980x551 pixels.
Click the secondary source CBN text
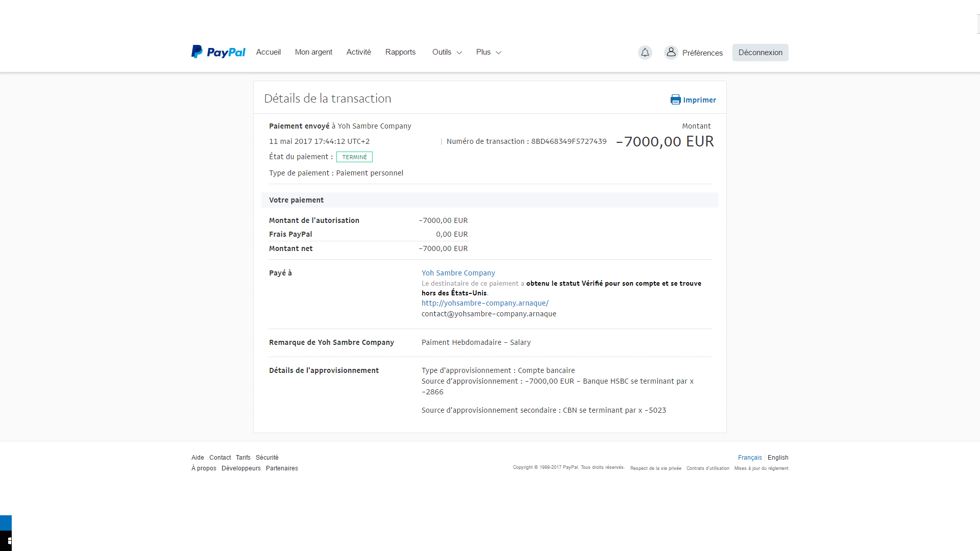pyautogui.click(x=544, y=410)
